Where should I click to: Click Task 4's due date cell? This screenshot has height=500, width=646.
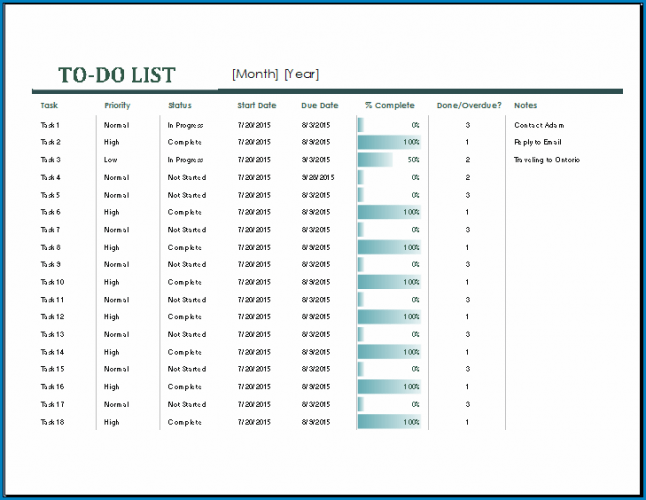(318, 178)
